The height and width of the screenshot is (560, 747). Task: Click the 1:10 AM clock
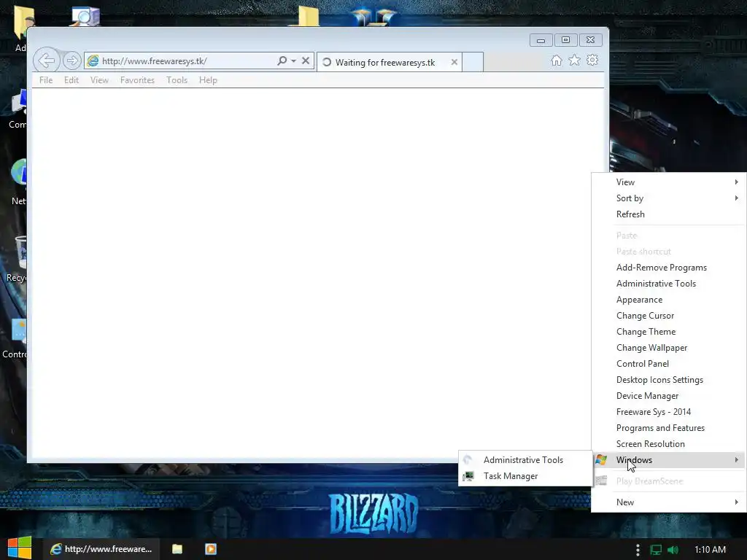710,550
